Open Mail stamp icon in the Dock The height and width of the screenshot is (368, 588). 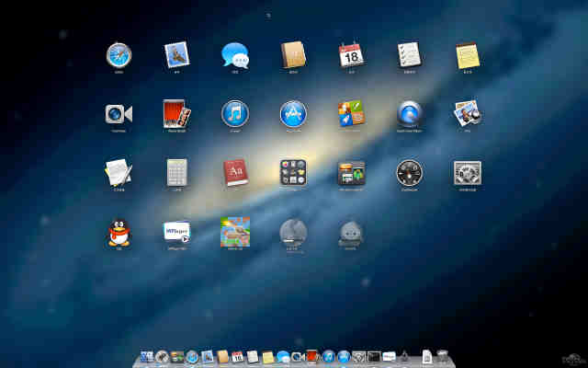tap(207, 356)
